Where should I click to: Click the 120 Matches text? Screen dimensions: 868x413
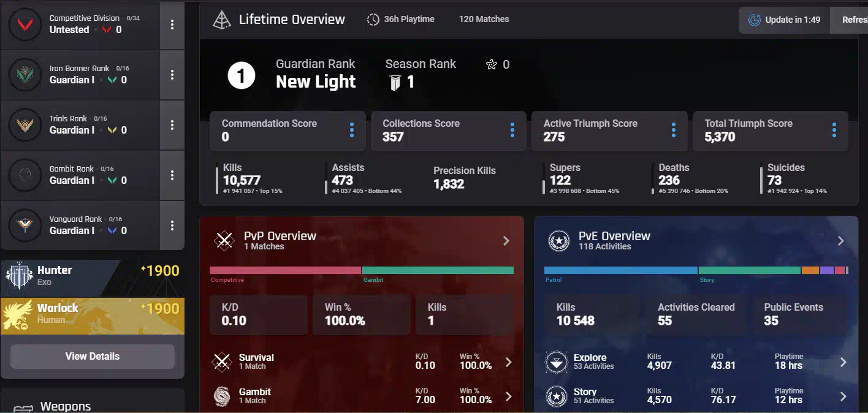click(484, 19)
